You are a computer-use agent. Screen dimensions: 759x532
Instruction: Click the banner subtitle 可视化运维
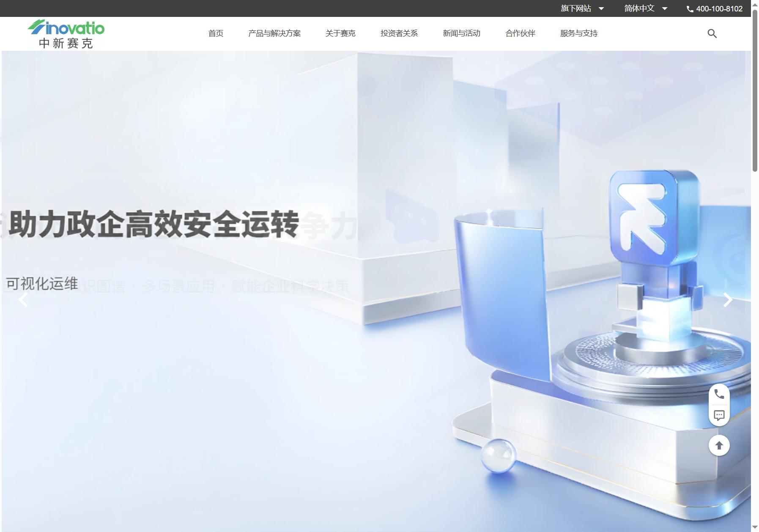[x=42, y=284]
